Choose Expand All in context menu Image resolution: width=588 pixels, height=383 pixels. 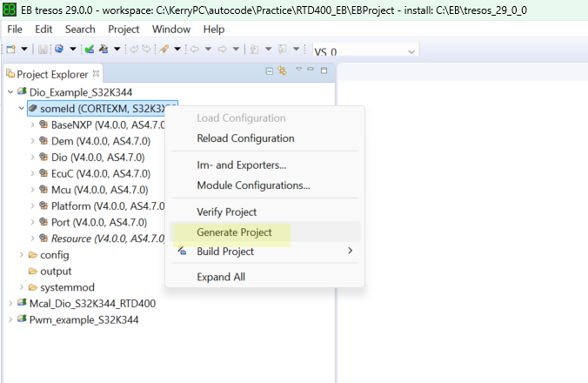click(264, 277)
